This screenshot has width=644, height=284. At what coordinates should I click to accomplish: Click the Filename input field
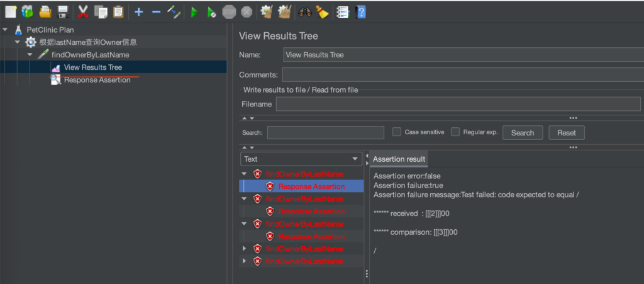[458, 104]
